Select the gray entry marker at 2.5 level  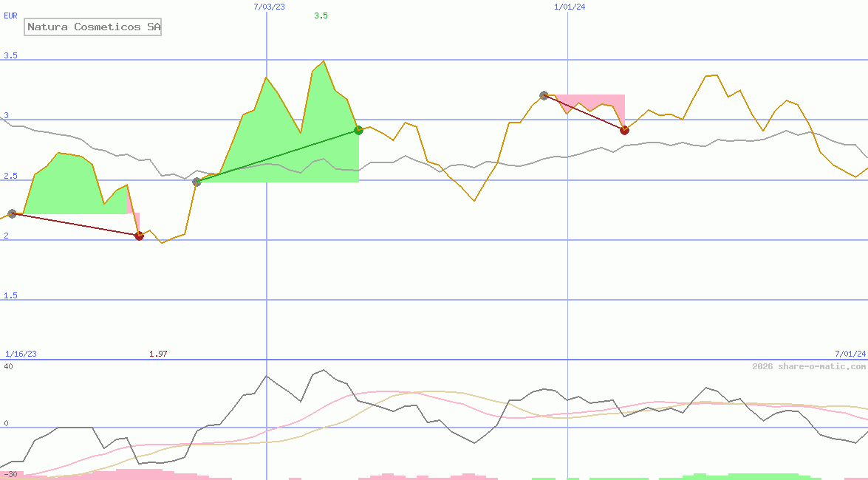[197, 182]
